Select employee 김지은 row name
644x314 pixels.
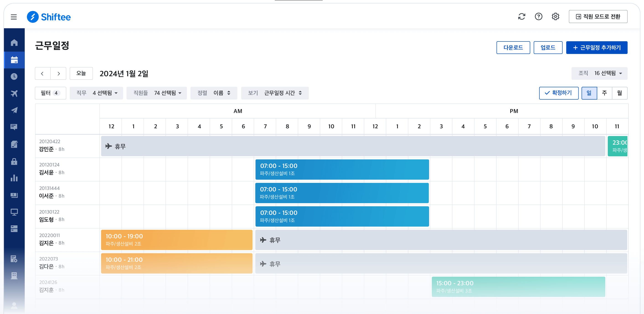(x=46, y=243)
